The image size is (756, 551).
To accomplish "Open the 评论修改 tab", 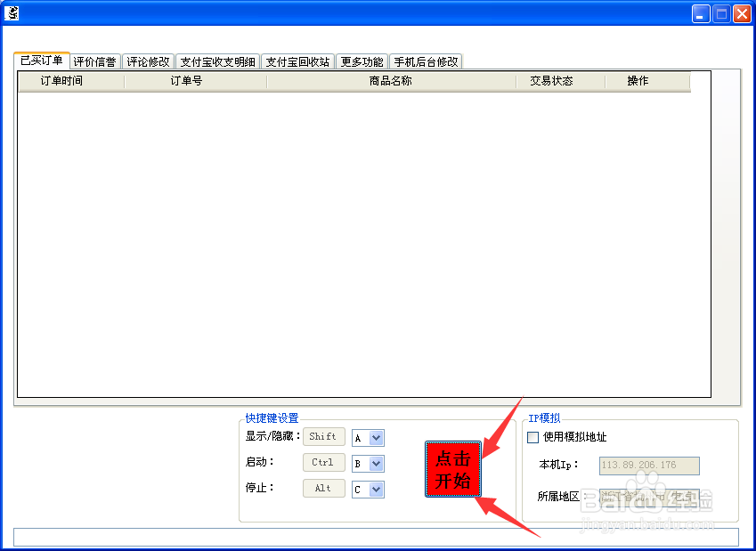I will pyautogui.click(x=147, y=61).
